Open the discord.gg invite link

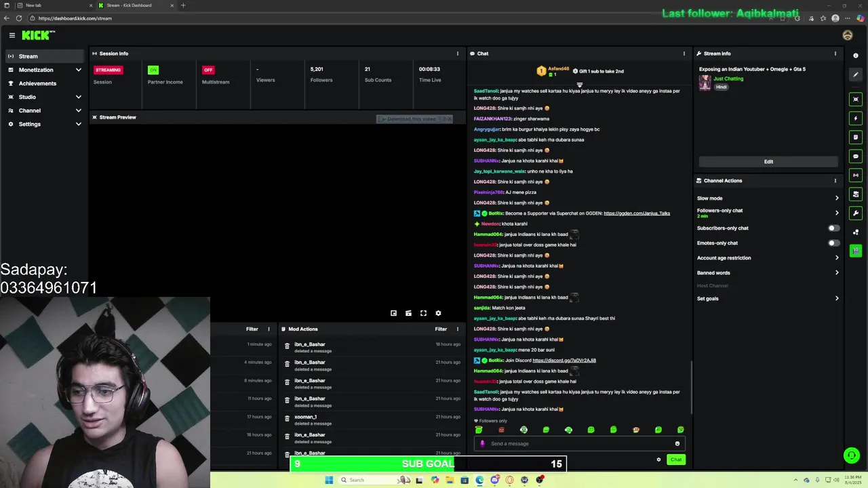(x=564, y=361)
